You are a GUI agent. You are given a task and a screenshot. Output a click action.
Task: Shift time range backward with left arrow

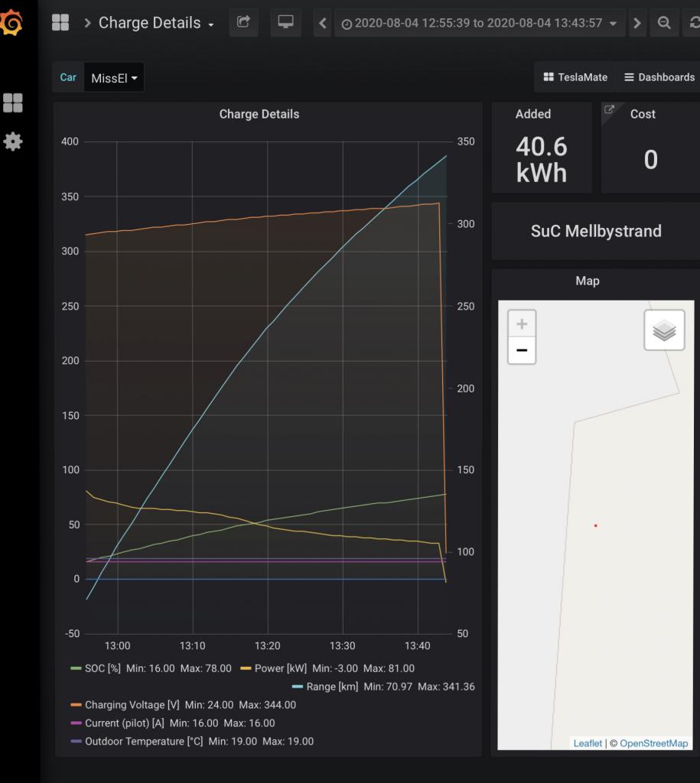click(323, 23)
